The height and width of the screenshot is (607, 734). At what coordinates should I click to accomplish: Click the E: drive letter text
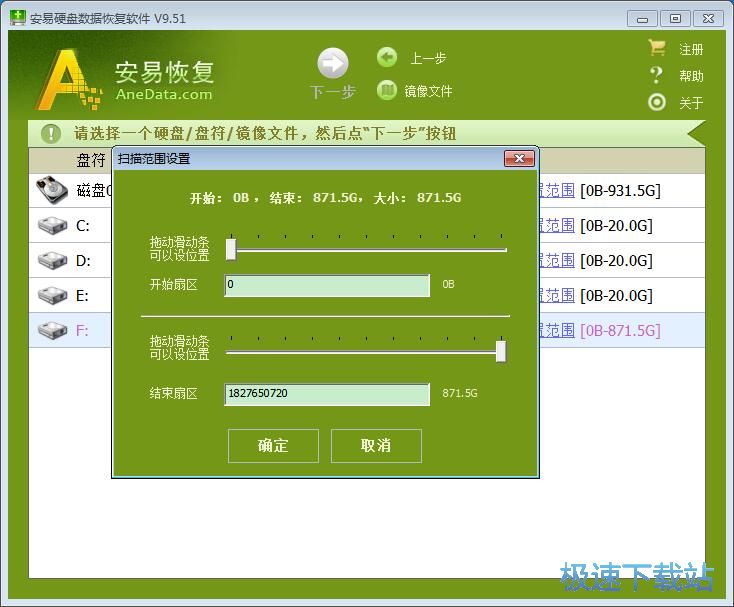coord(82,296)
